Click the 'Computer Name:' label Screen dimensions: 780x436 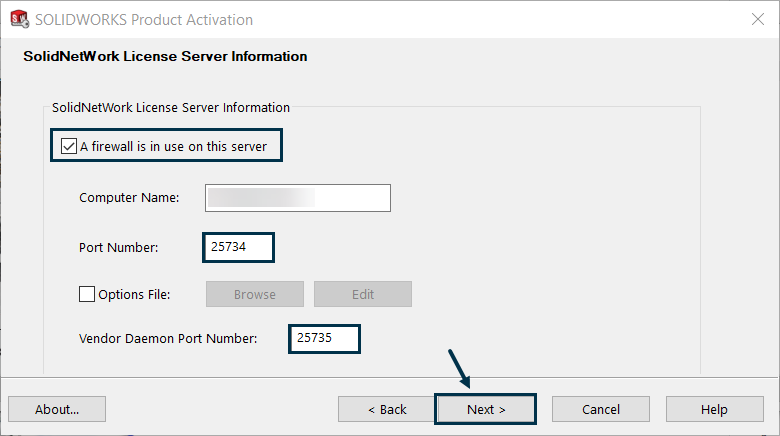click(129, 198)
